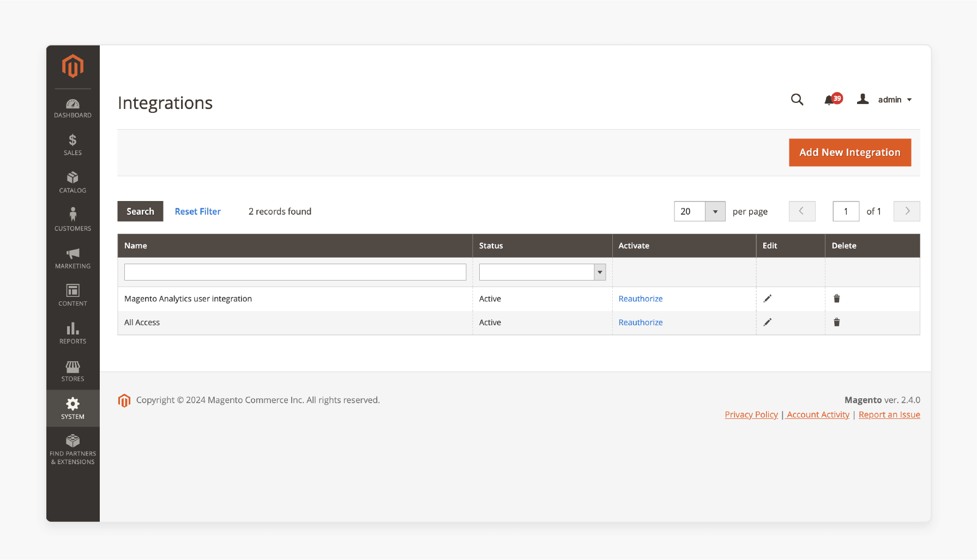Click the admin user avatar icon
Image resolution: width=977 pixels, height=560 pixels.
[863, 99]
